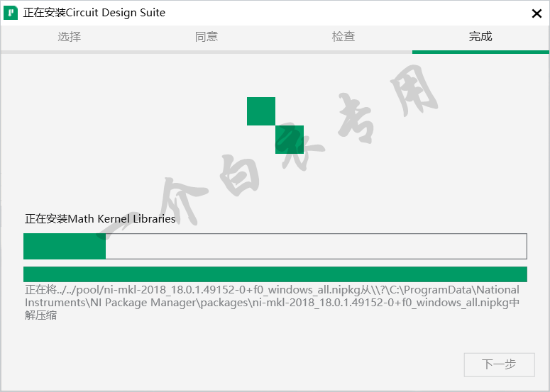Close the Circuit Design Suite installer window
Screen dimensions: 550x392
tap(537, 13)
